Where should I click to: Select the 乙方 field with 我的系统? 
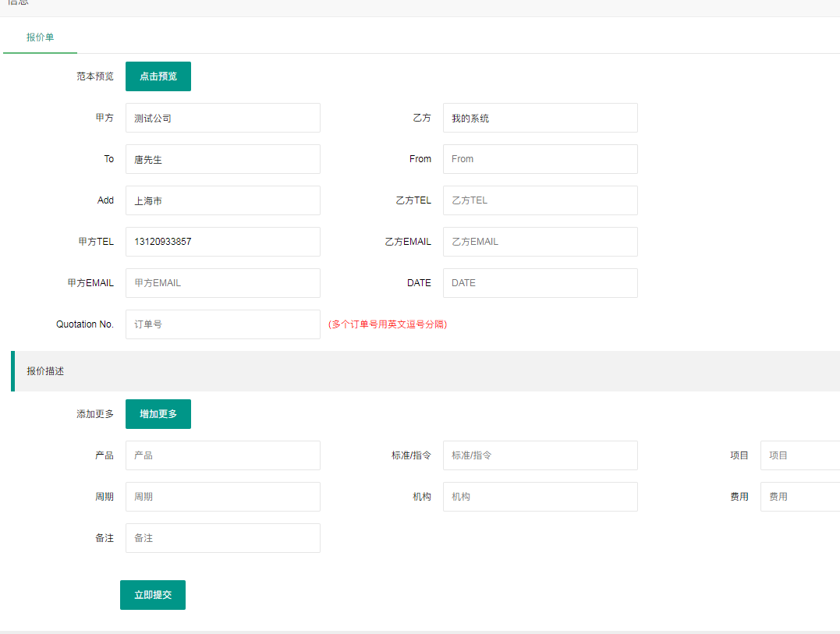click(540, 118)
